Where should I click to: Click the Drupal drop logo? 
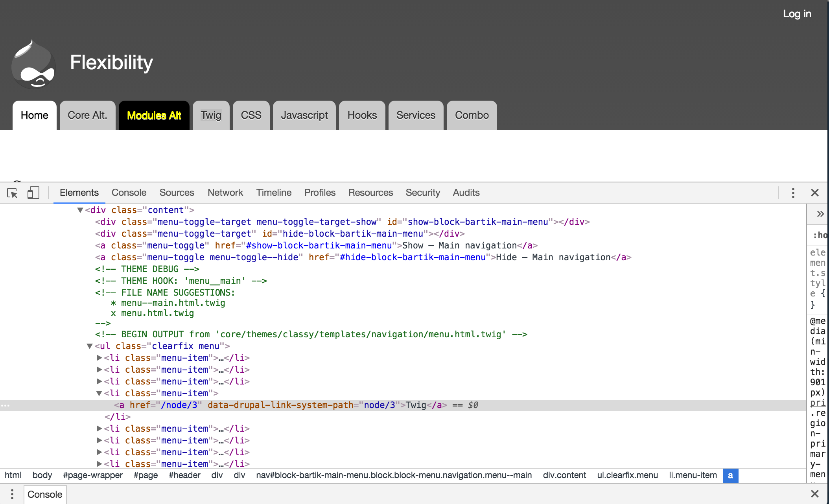[x=33, y=64]
